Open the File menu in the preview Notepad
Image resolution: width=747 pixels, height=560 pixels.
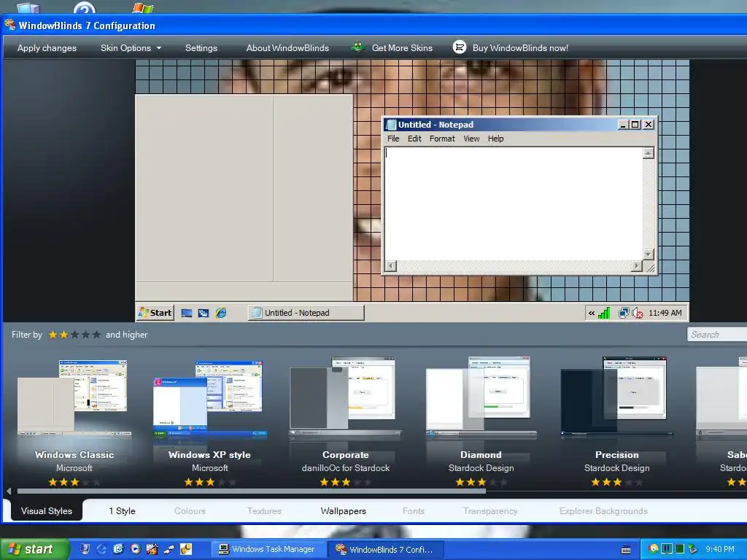click(x=393, y=139)
